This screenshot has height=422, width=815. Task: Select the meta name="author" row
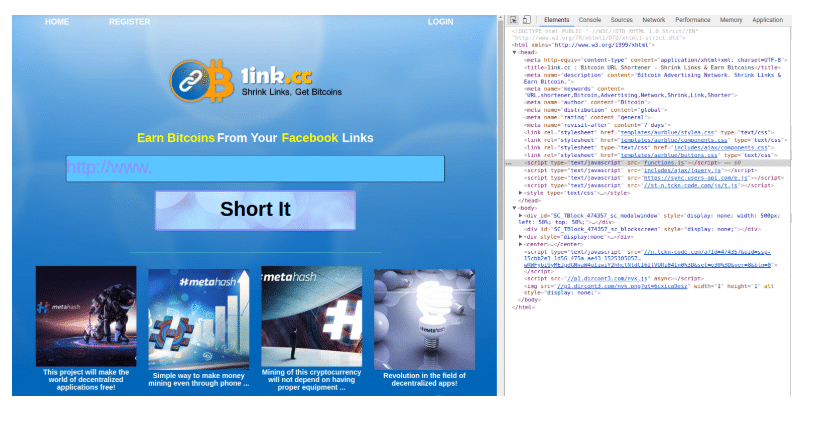coord(587,102)
